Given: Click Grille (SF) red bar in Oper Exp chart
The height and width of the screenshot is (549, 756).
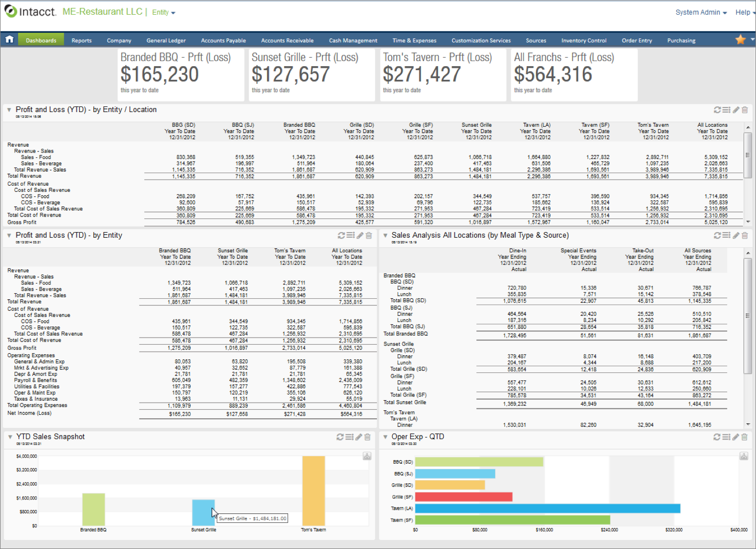Looking at the screenshot, I should (x=464, y=497).
